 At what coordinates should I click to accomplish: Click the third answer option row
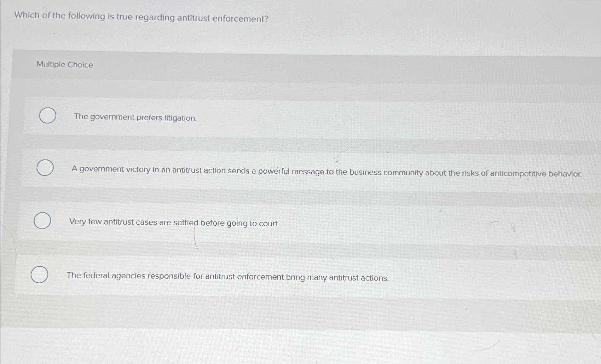tap(283, 222)
